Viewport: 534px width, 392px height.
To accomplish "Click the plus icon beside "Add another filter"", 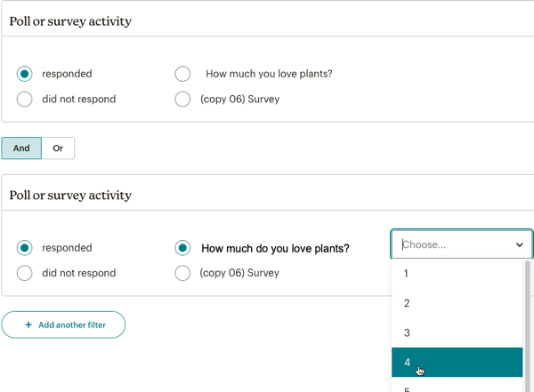I will pos(28,325).
